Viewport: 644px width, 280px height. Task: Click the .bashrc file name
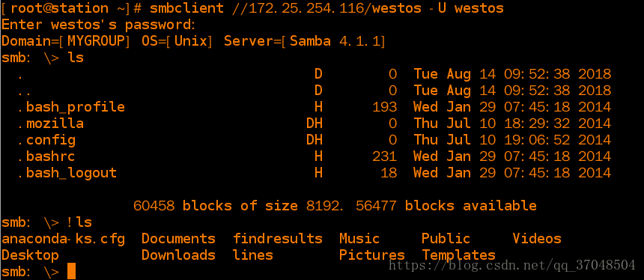coord(46,156)
